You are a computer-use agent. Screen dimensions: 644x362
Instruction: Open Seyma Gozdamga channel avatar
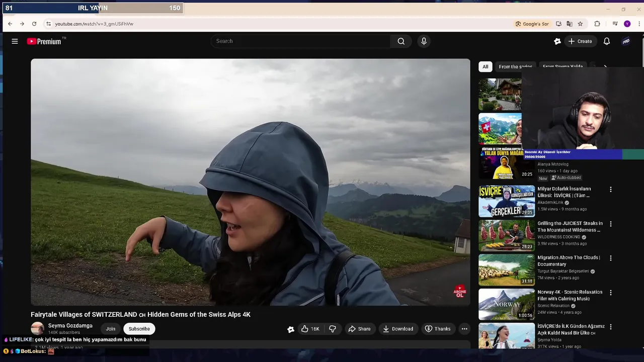tap(37, 329)
